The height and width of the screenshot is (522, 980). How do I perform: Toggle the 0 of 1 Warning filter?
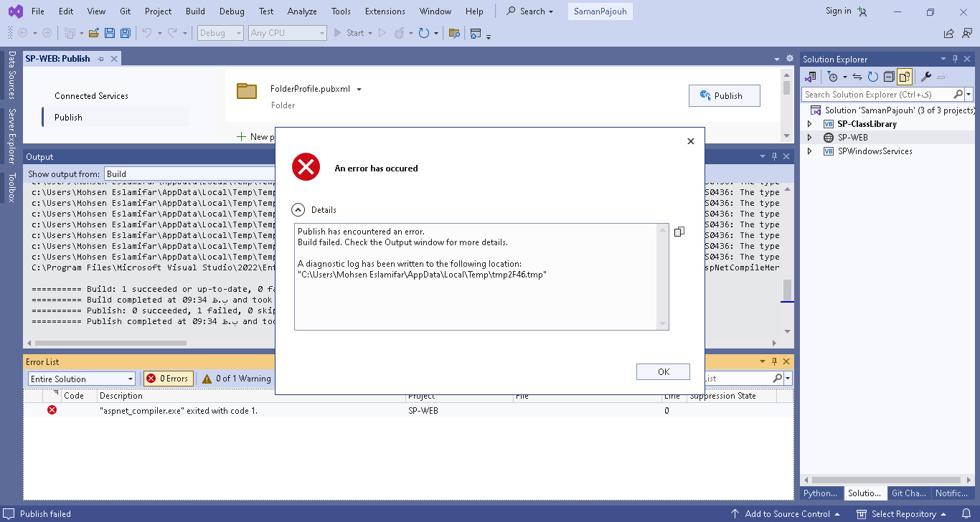click(x=236, y=379)
